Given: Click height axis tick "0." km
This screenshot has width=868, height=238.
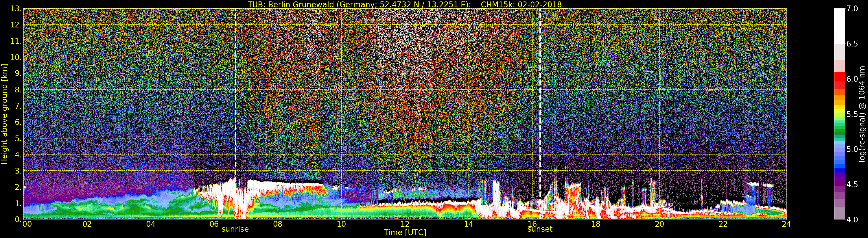Looking at the screenshot, I should click(x=18, y=219).
